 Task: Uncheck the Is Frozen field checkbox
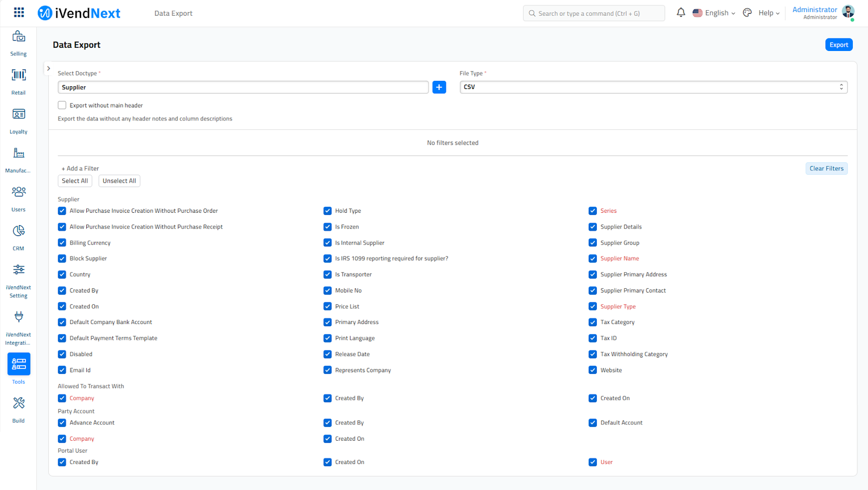point(328,227)
